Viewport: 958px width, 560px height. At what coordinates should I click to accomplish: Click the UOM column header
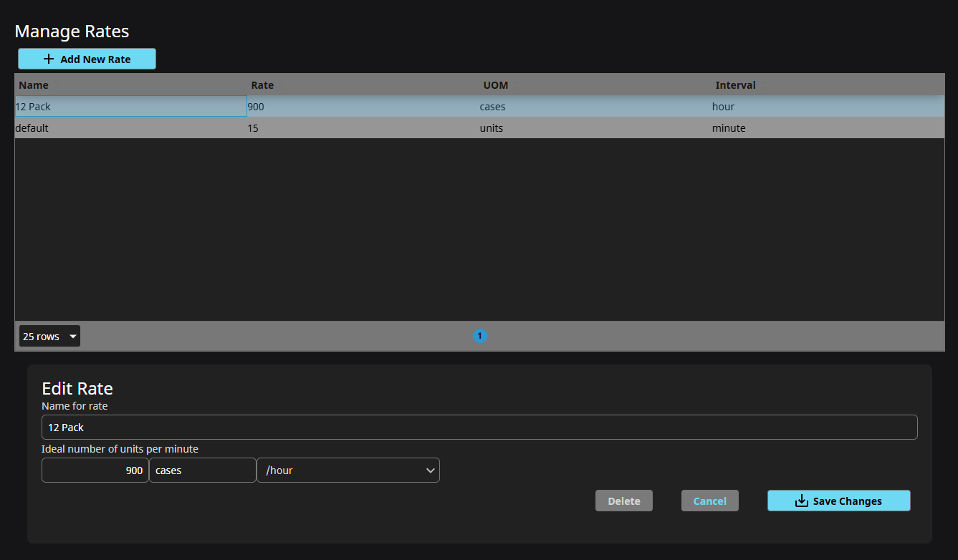(x=495, y=85)
